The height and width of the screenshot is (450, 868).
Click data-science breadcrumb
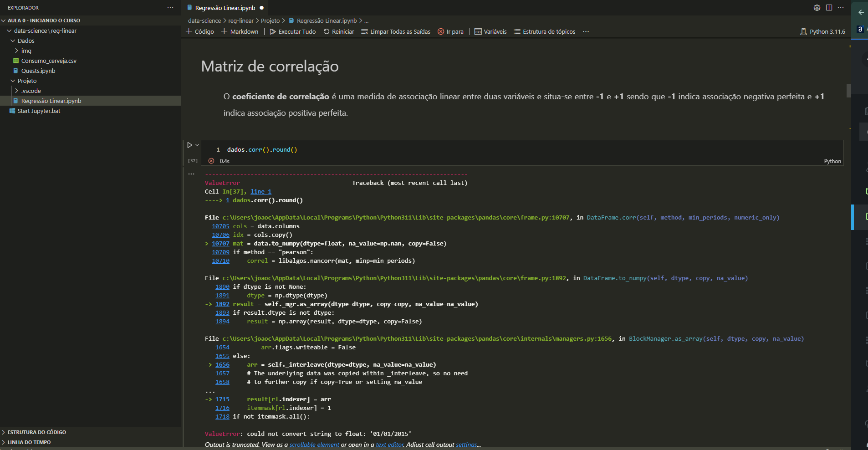204,20
